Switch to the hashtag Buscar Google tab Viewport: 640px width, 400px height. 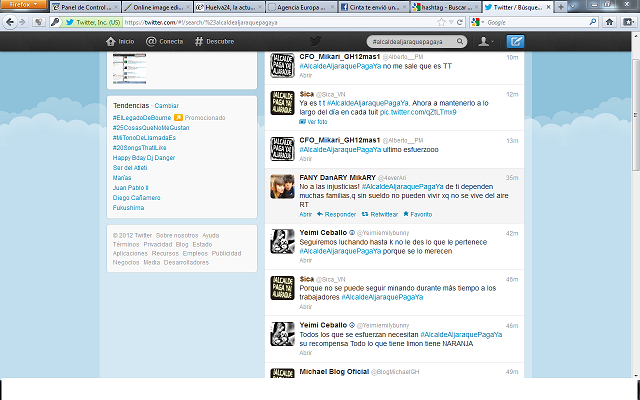[x=446, y=7]
